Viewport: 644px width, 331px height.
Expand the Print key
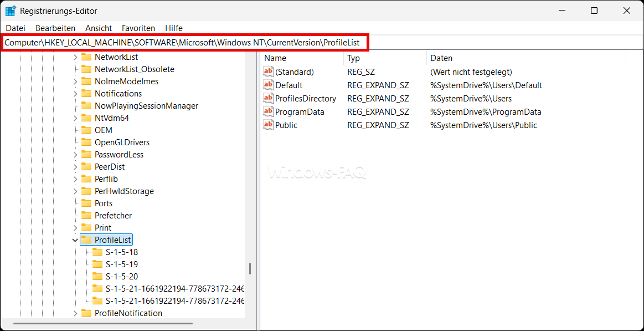click(x=75, y=228)
